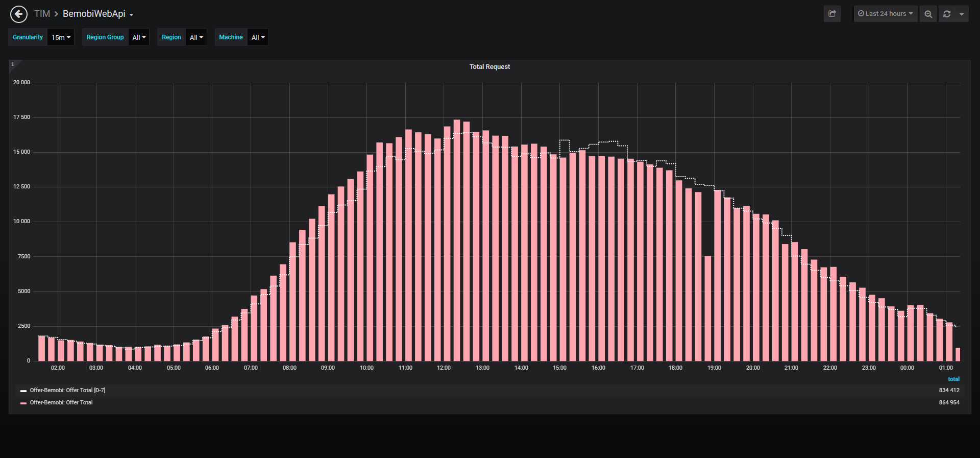Click the 17 500 y-axis label

click(x=21, y=117)
